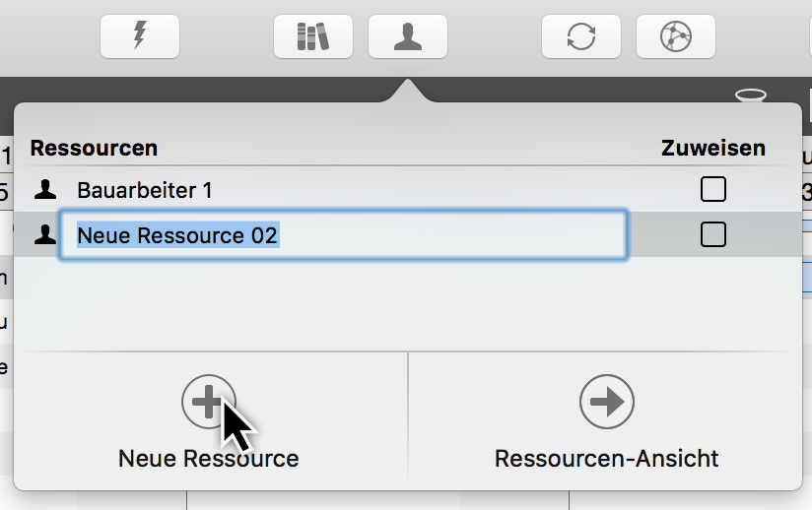Viewport: 812px width, 510px height.
Task: Click the Ressourcen column header
Action: click(94, 149)
